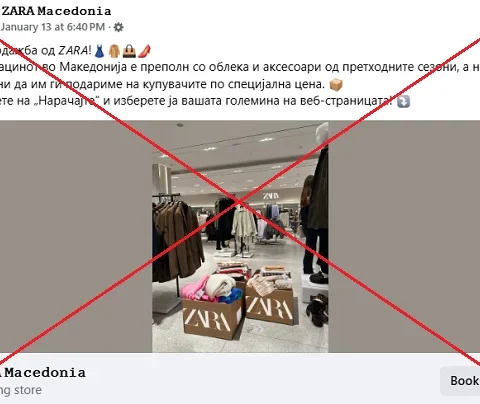Click the grey area left of photo
Screen dimensions: 480x404
pos(76,237)
